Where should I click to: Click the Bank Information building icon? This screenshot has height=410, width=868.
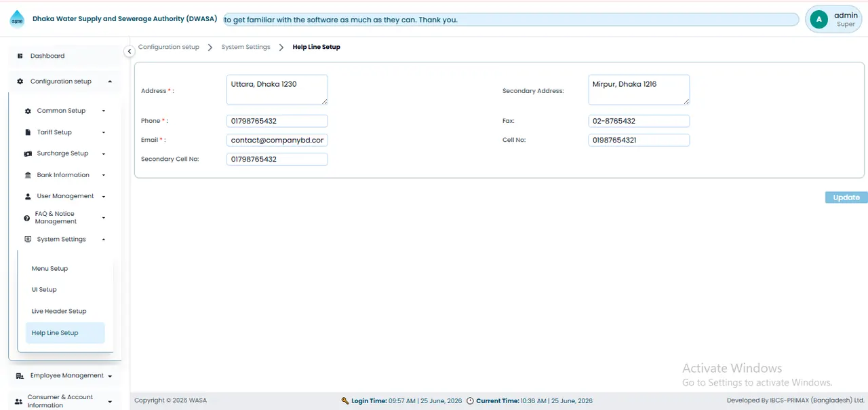coord(28,175)
